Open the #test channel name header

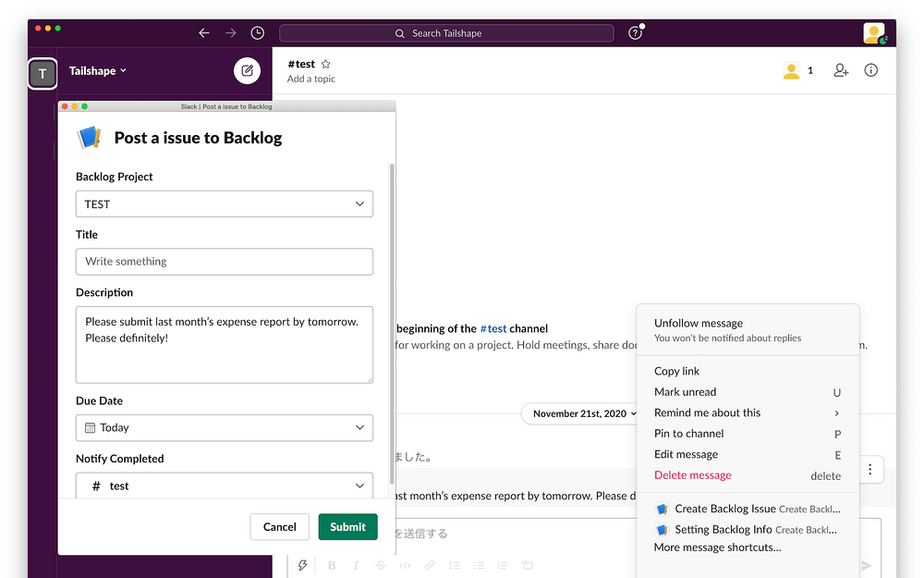pos(301,64)
